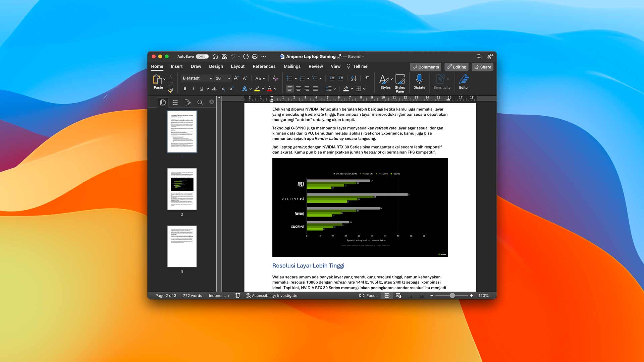The height and width of the screenshot is (362, 644).
Task: Increase font size with the larger A
Action: tap(236, 78)
